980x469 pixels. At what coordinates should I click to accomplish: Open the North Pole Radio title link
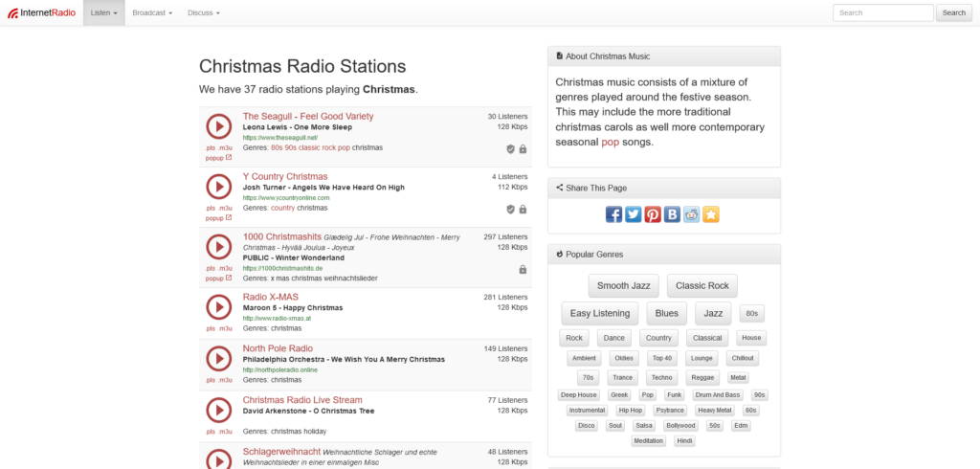coord(278,348)
